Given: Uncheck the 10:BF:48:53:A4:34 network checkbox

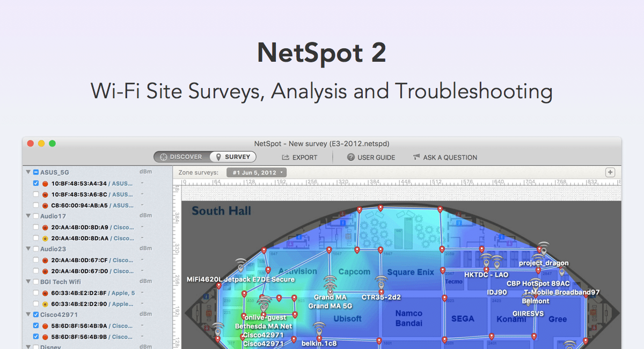Looking at the screenshot, I should (36, 183).
